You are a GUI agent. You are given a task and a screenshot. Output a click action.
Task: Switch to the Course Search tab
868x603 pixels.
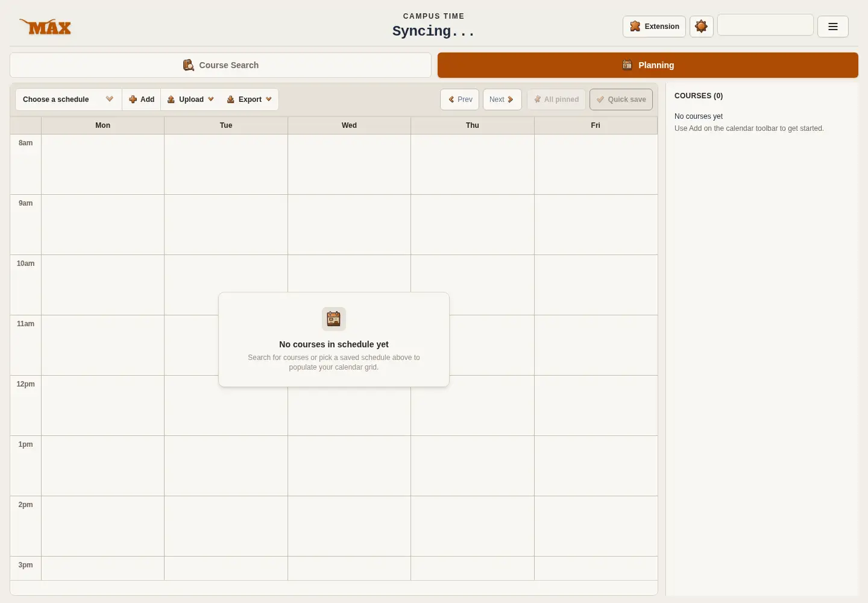tap(221, 65)
